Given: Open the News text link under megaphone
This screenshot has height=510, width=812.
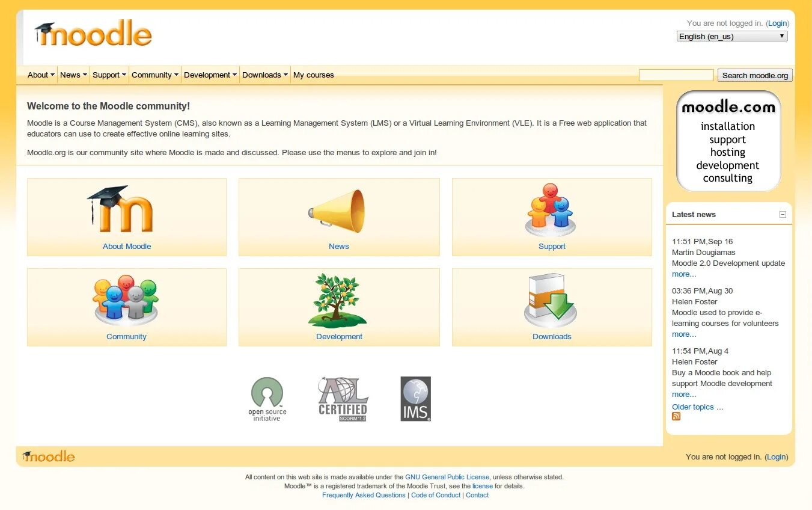Looking at the screenshot, I should pyautogui.click(x=339, y=246).
